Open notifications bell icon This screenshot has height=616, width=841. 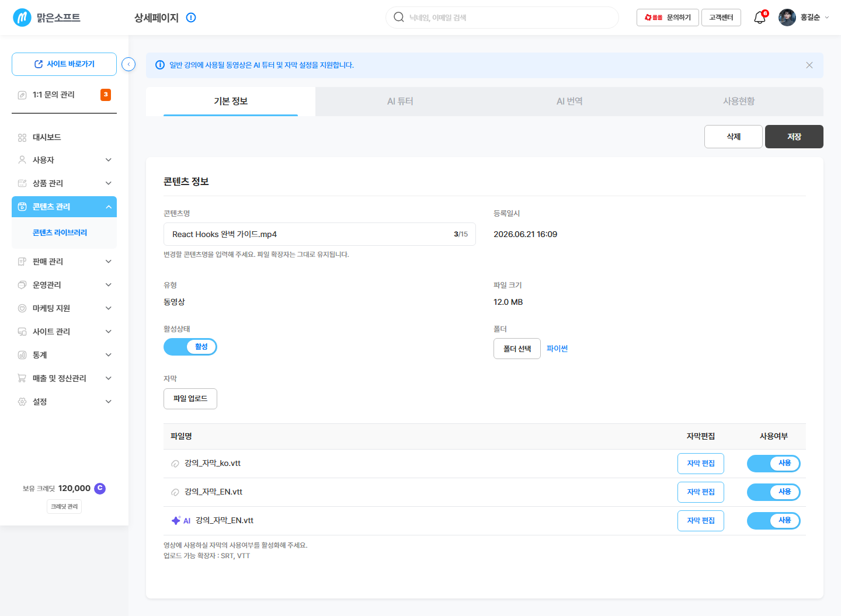(x=760, y=18)
